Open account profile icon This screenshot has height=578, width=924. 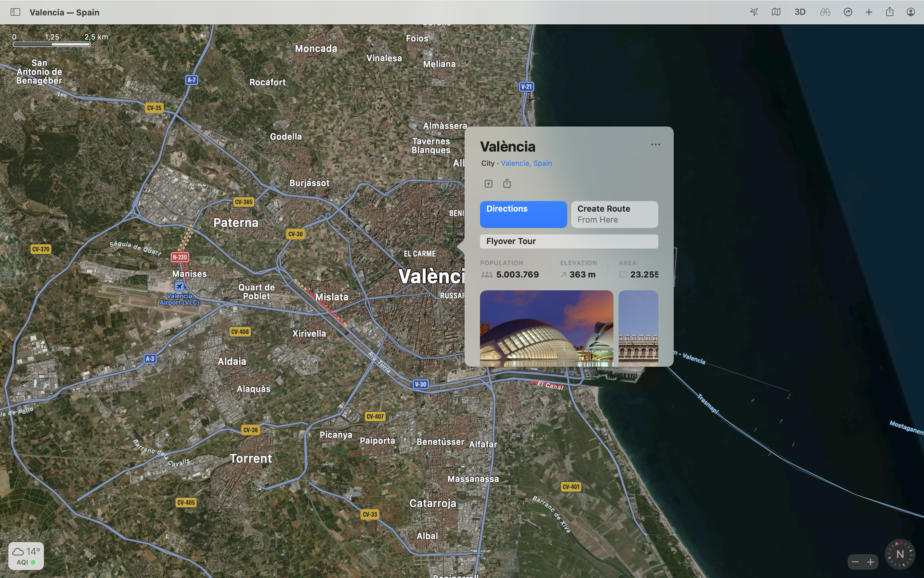[911, 12]
